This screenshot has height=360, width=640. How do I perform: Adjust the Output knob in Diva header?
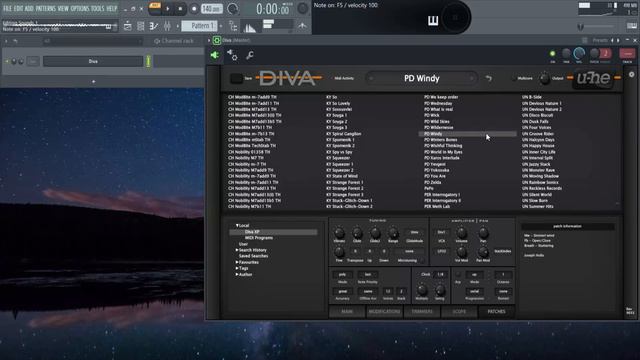coord(544,79)
